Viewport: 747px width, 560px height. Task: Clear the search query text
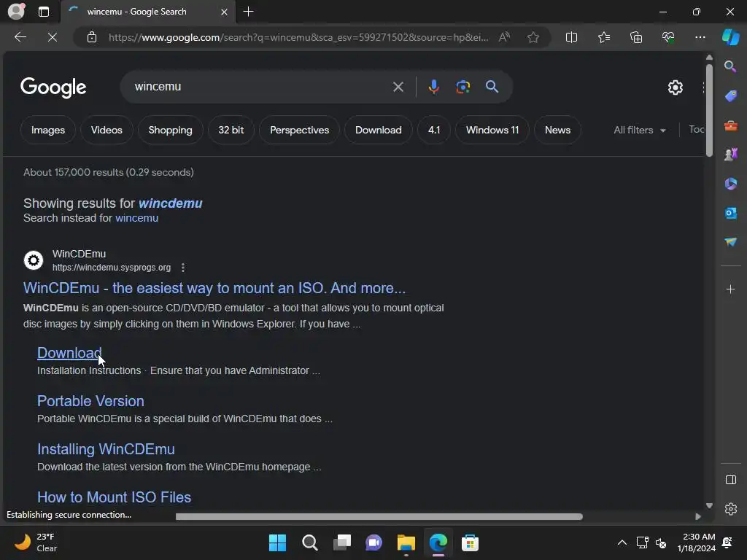(x=398, y=87)
